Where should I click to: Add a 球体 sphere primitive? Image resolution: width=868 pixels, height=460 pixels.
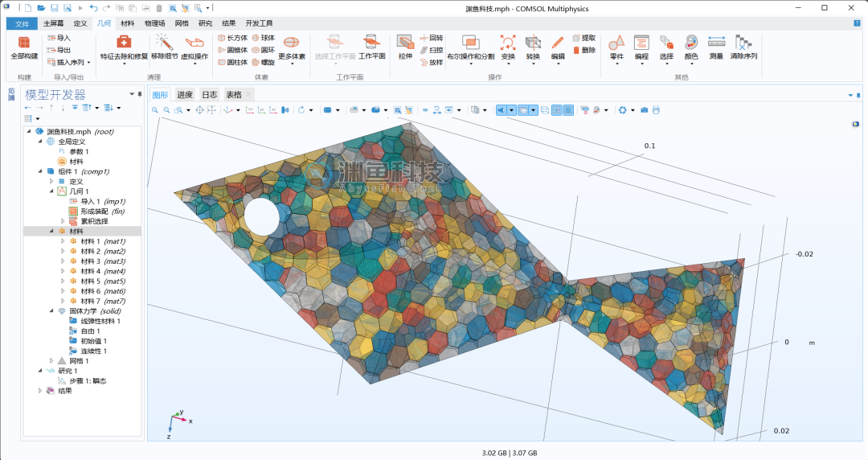coord(264,38)
